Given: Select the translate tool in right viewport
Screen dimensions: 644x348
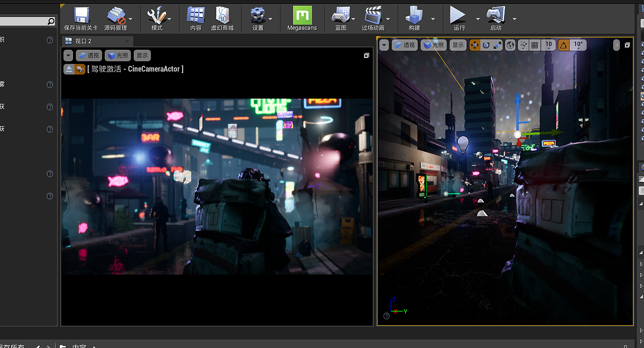Looking at the screenshot, I should pos(474,45).
